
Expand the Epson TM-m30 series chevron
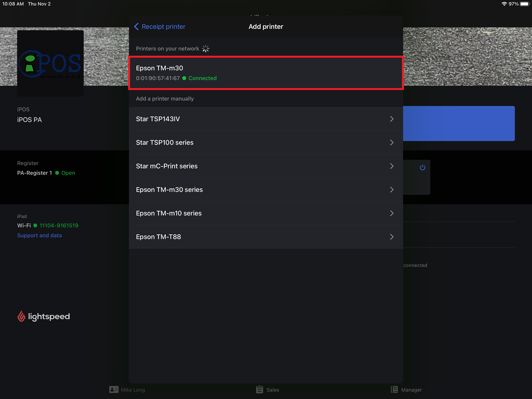(392, 190)
